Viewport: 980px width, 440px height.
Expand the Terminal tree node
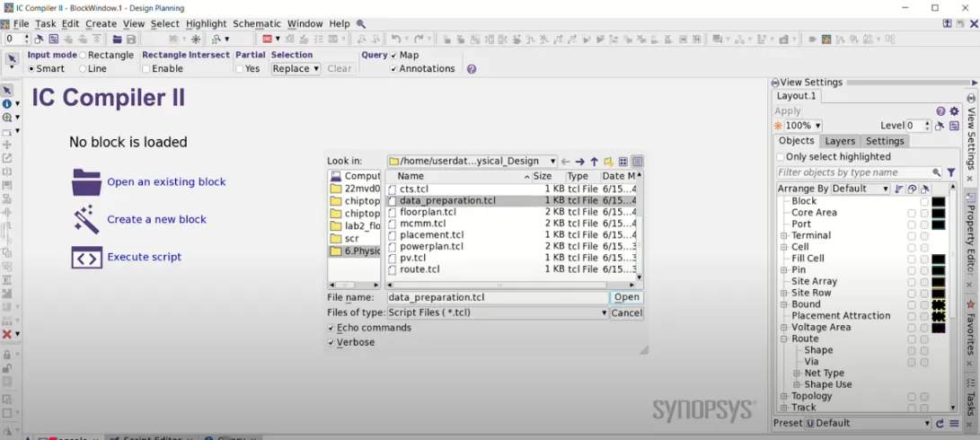tap(784, 235)
